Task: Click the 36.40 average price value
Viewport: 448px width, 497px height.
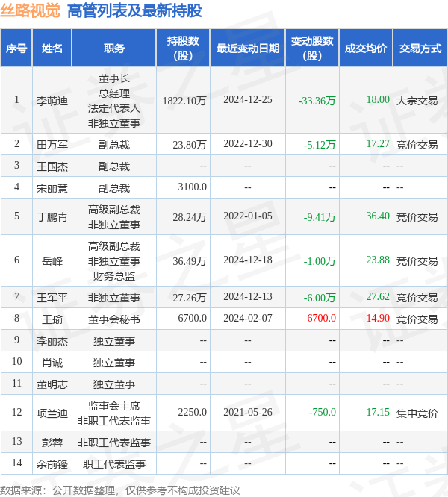Action: (378, 216)
